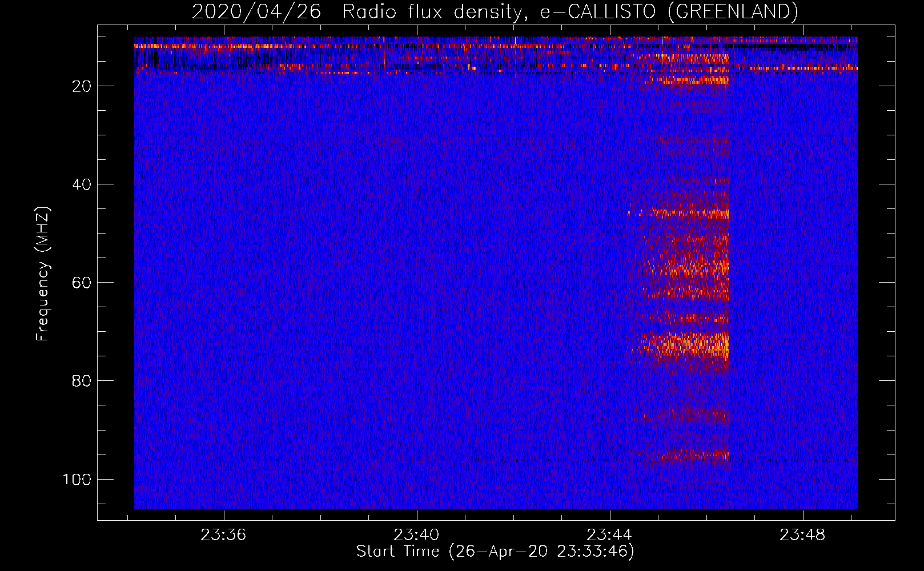This screenshot has height=571, width=924.
Task: Click the 'Frequency (MHZ)' axis label
Action: (43, 274)
